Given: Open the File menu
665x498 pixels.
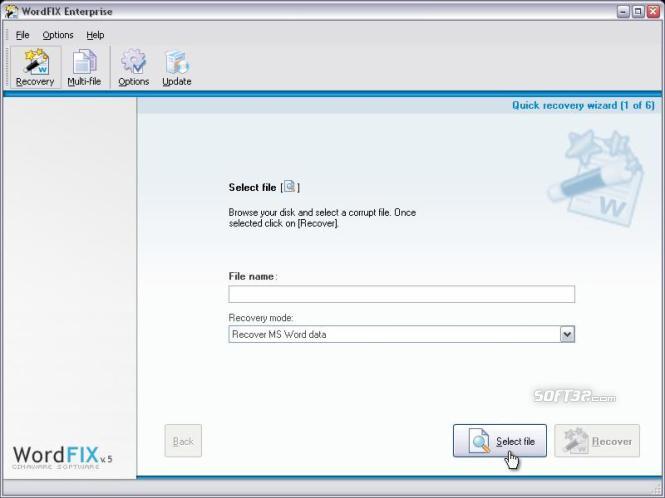Looking at the screenshot, I should pyautogui.click(x=22, y=35).
